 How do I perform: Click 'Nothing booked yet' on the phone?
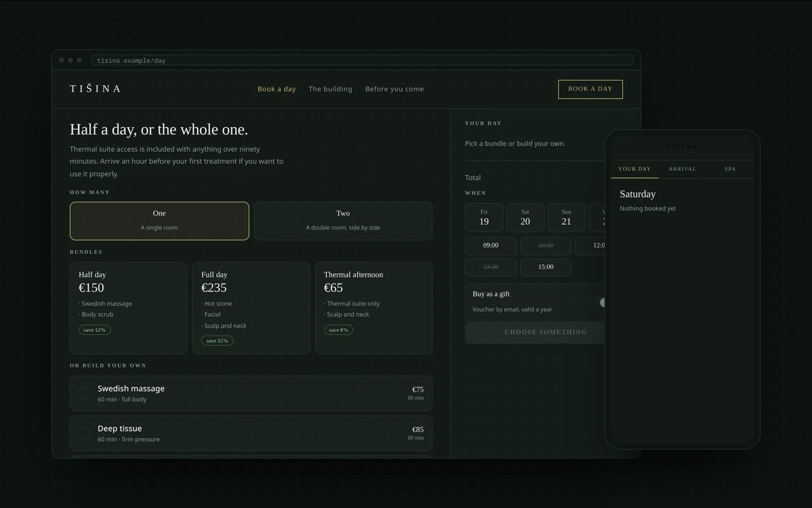[x=648, y=209]
